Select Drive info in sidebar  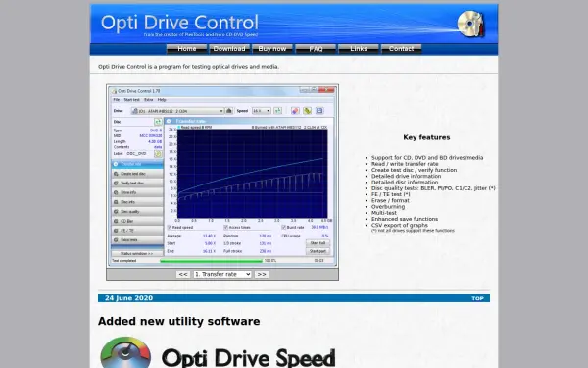point(137,192)
